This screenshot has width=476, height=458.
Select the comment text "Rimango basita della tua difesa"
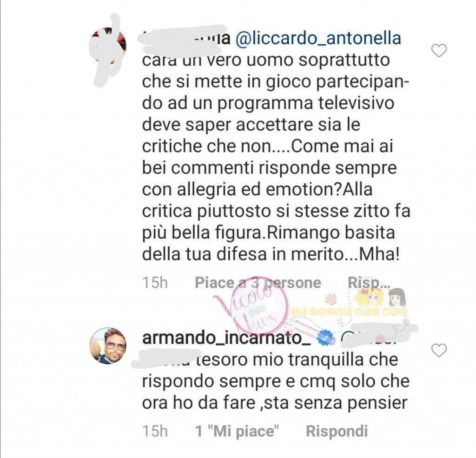(x=269, y=244)
